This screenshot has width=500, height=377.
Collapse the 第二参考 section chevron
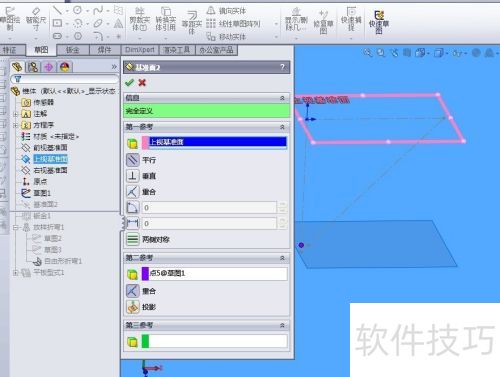[282, 258]
